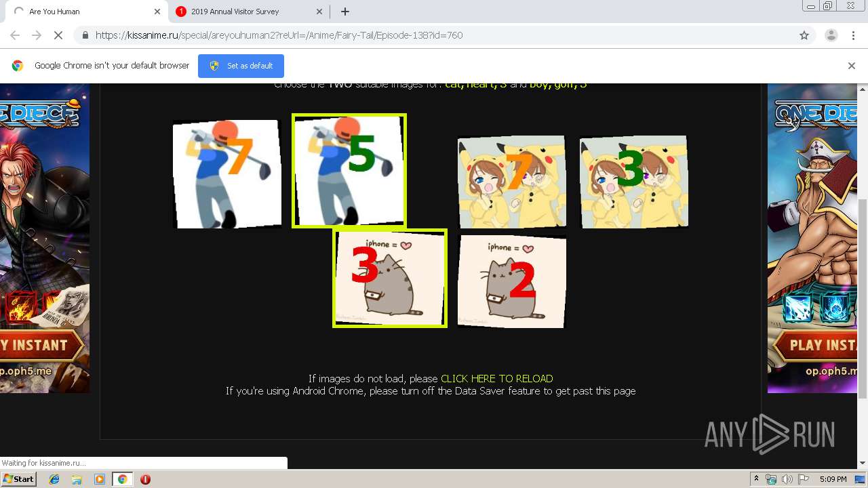Open the left One Piece Play Instant ad

pos(45,239)
